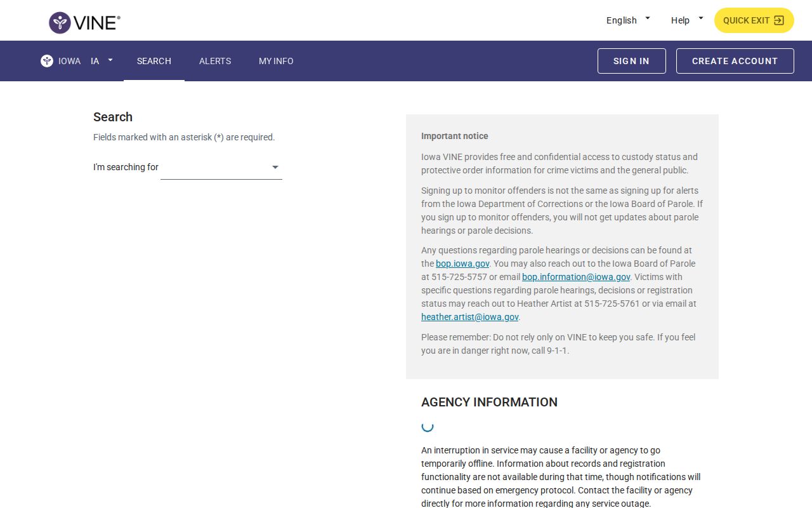
Task: Switch to the Search tab
Action: click(154, 61)
